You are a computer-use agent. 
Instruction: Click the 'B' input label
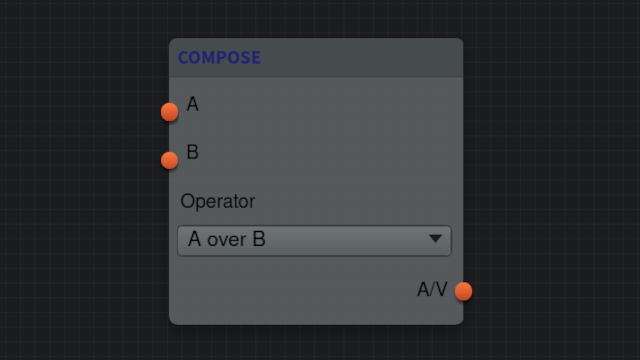point(193,152)
